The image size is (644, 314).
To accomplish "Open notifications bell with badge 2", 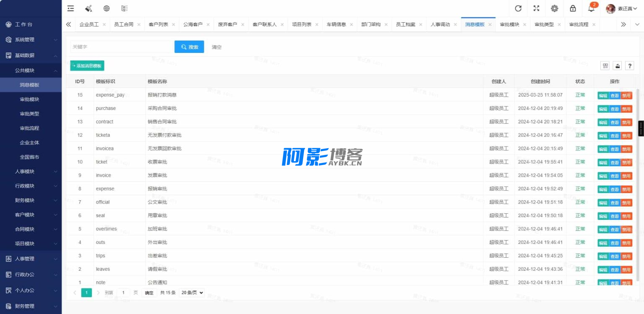I will [x=592, y=8].
